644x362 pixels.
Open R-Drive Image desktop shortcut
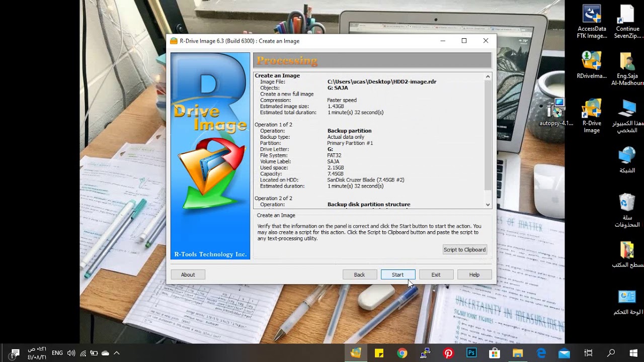click(592, 116)
